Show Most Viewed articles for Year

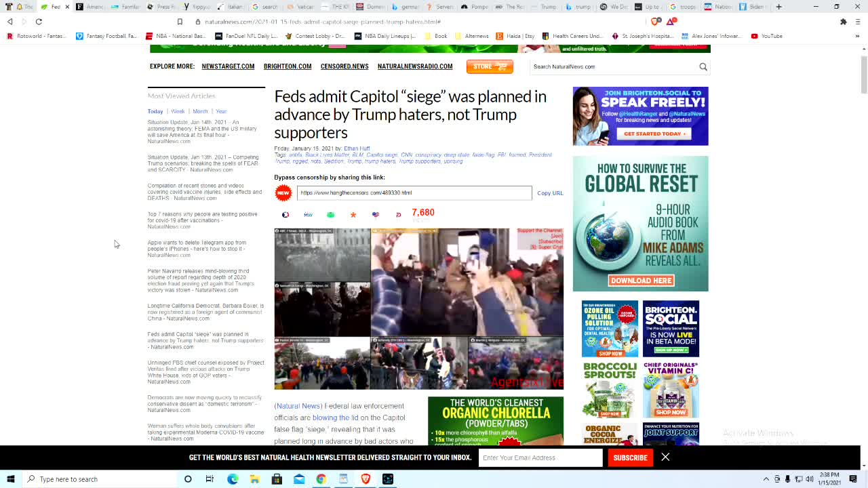pos(221,111)
